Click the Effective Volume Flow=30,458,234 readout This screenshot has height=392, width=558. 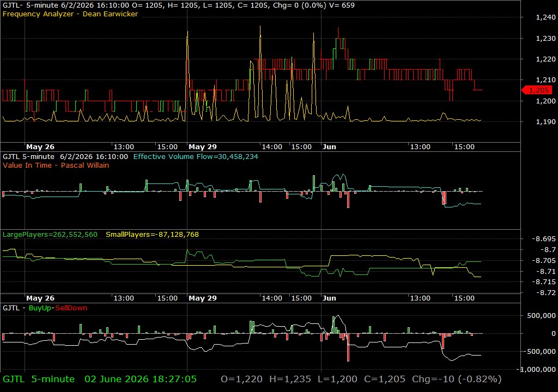click(196, 156)
